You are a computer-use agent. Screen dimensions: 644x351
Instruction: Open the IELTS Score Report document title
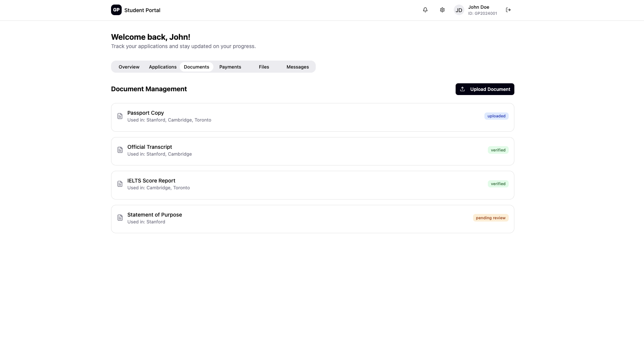151,181
